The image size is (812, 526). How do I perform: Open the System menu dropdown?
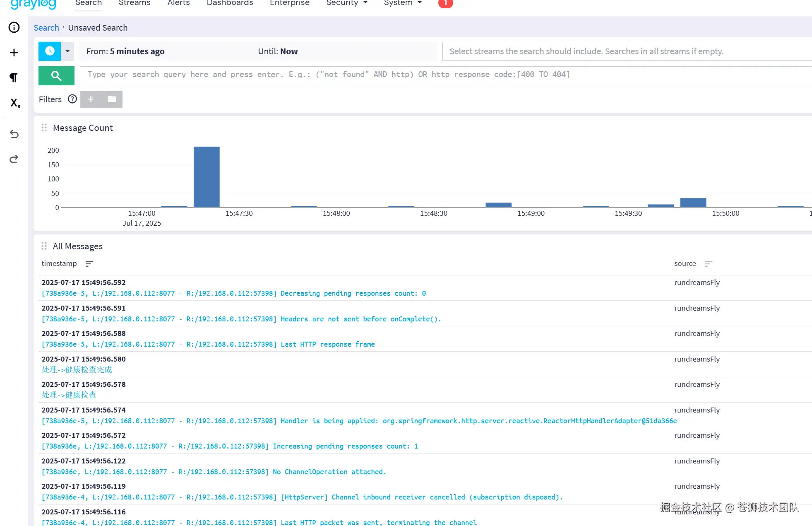pos(402,3)
